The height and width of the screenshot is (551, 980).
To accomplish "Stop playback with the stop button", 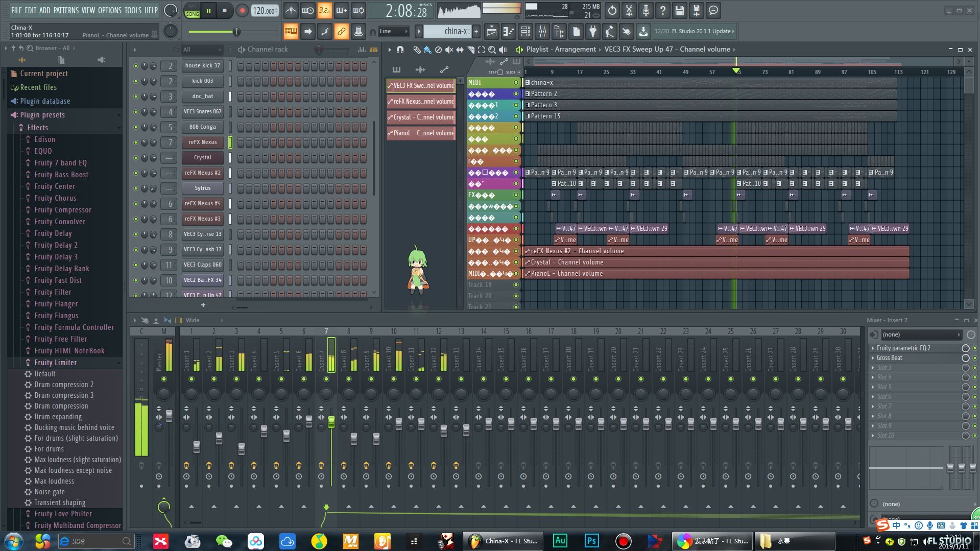I will coord(224,11).
